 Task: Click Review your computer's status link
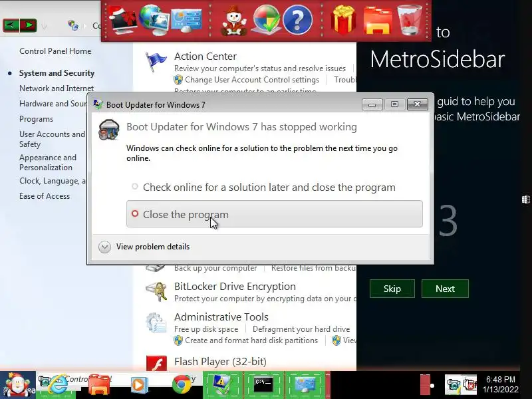click(x=260, y=68)
